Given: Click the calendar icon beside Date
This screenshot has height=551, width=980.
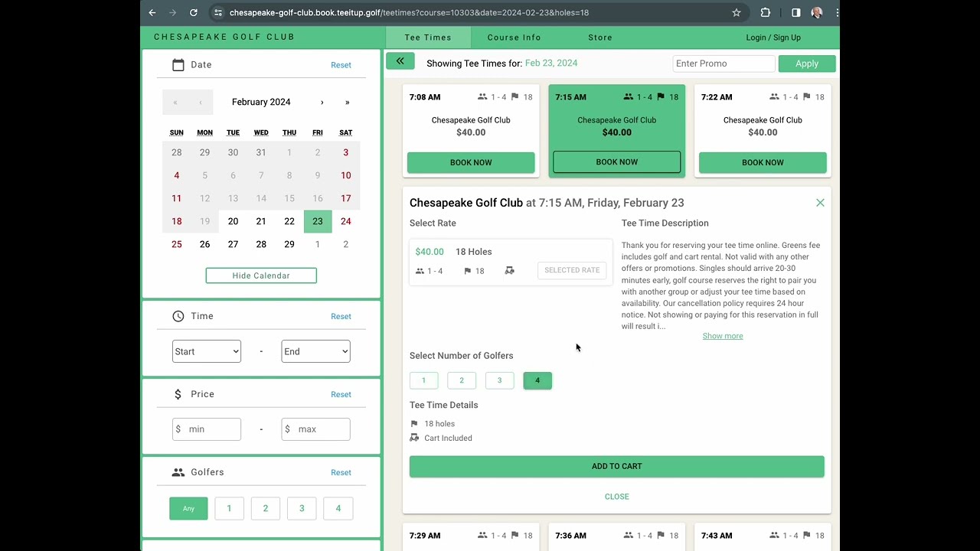Looking at the screenshot, I should (178, 65).
